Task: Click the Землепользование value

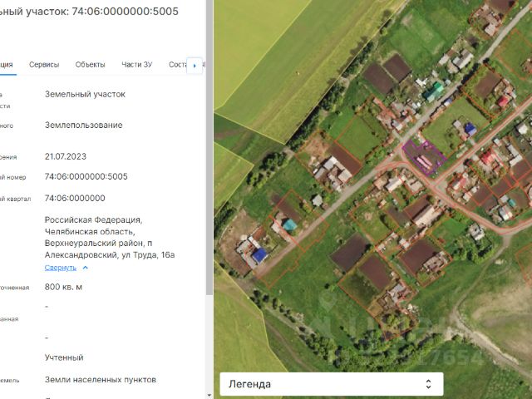Action: pyautogui.click(x=84, y=125)
